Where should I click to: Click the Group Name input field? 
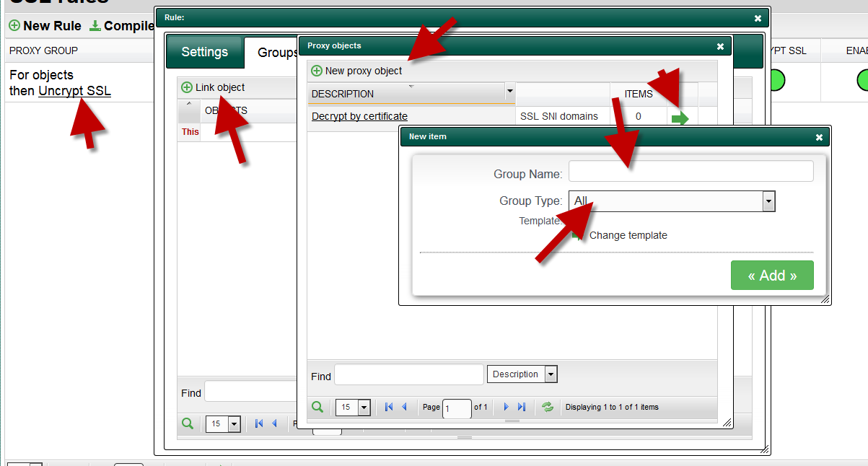point(691,171)
